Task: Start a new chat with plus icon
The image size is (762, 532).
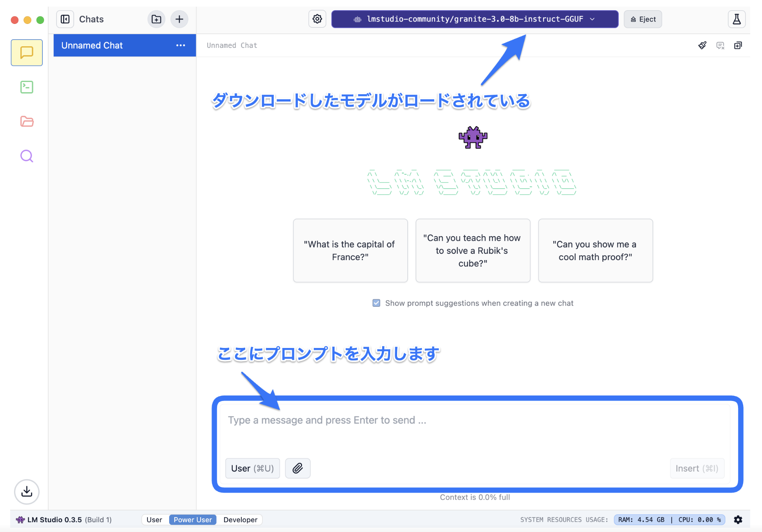Action: point(179,19)
